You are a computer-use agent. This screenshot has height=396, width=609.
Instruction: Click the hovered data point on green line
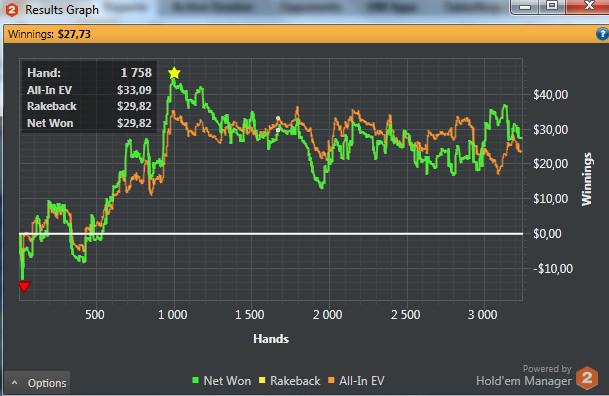[278, 130]
